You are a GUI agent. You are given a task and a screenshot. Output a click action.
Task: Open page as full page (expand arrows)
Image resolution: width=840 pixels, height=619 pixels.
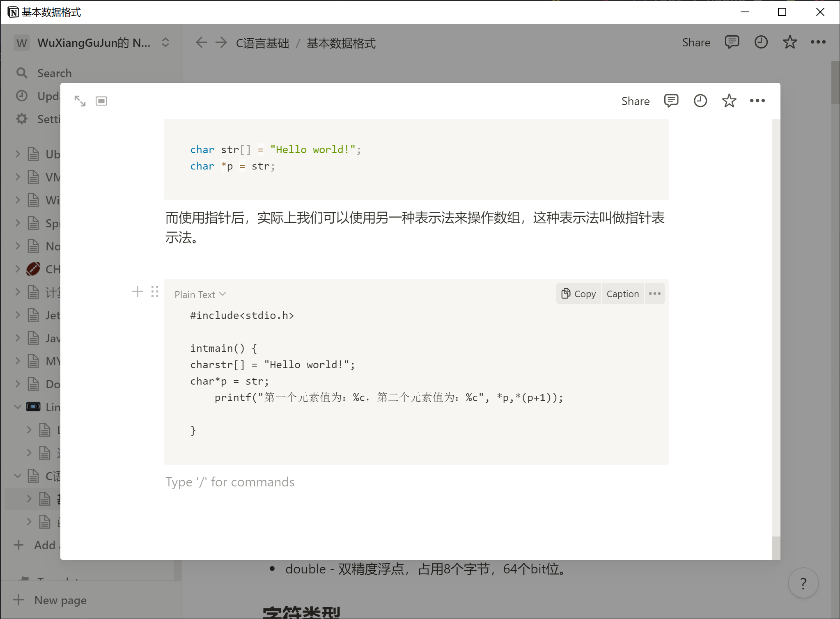[x=80, y=101]
